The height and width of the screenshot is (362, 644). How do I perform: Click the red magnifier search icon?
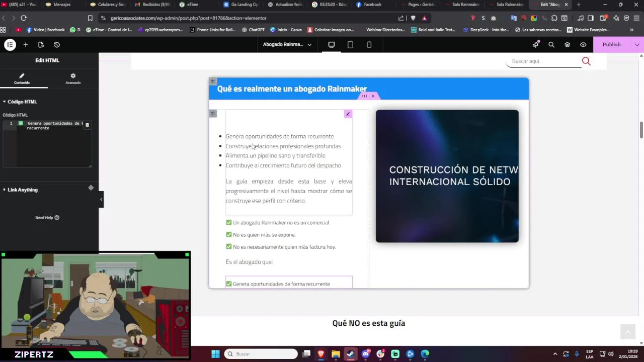(x=586, y=61)
